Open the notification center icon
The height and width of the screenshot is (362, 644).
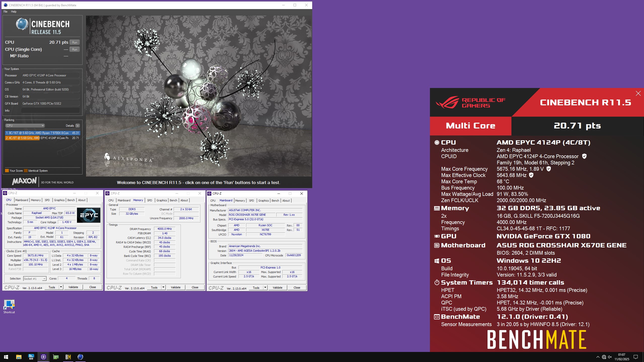[636, 357]
